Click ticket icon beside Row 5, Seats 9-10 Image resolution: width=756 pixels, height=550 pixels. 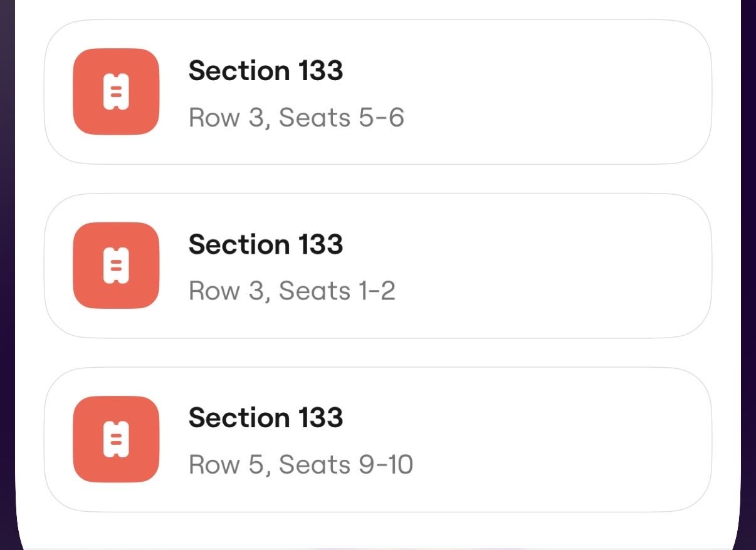point(116,439)
